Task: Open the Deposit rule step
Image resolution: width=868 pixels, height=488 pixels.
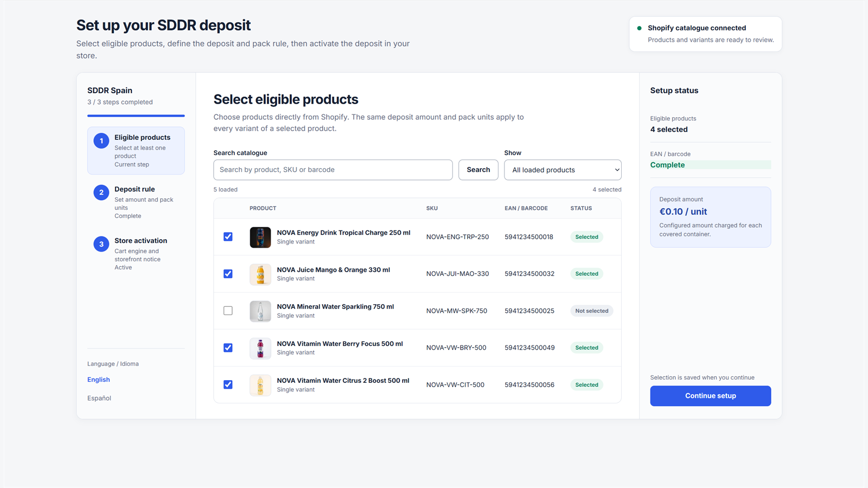Action: point(136,202)
